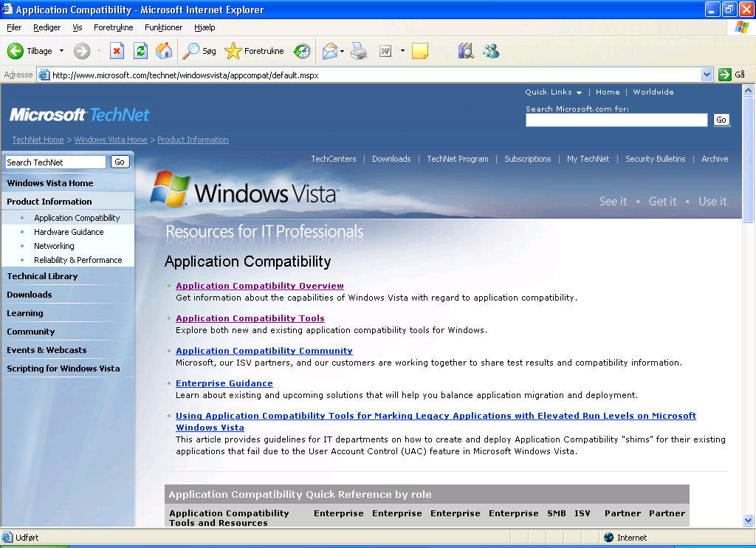Viewport: 756px width, 548px height.
Task: Select Hardware Guidance in sidebar
Action: coord(69,232)
